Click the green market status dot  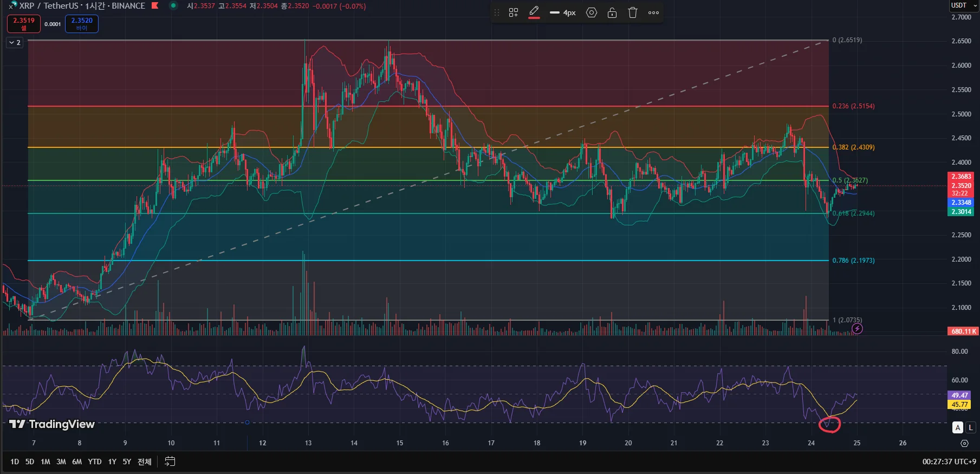pos(173,6)
